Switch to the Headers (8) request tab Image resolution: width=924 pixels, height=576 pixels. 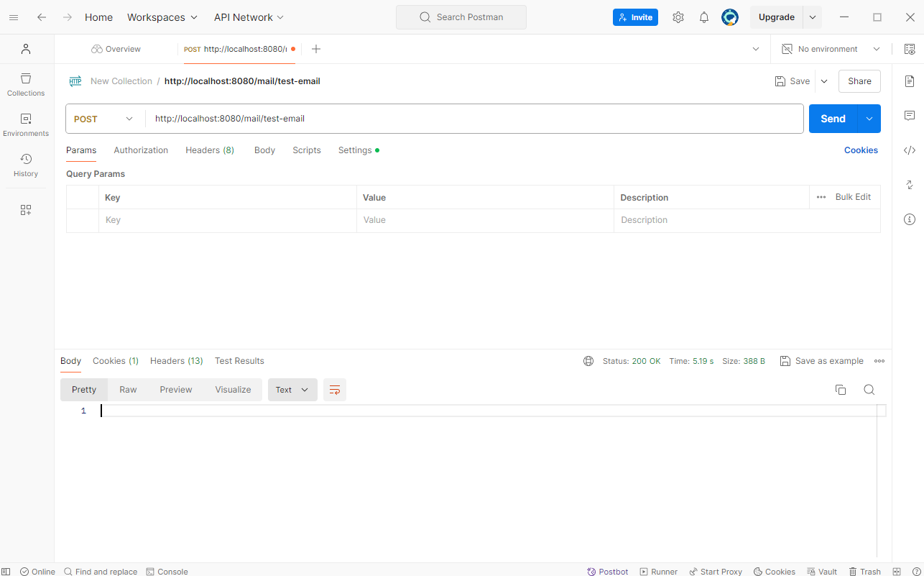(x=210, y=150)
